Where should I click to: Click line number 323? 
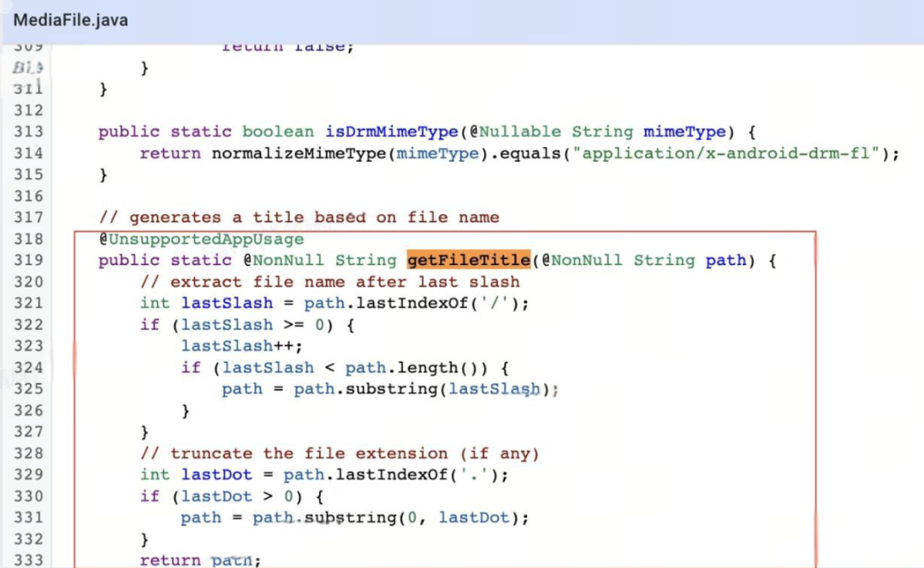[x=28, y=346]
